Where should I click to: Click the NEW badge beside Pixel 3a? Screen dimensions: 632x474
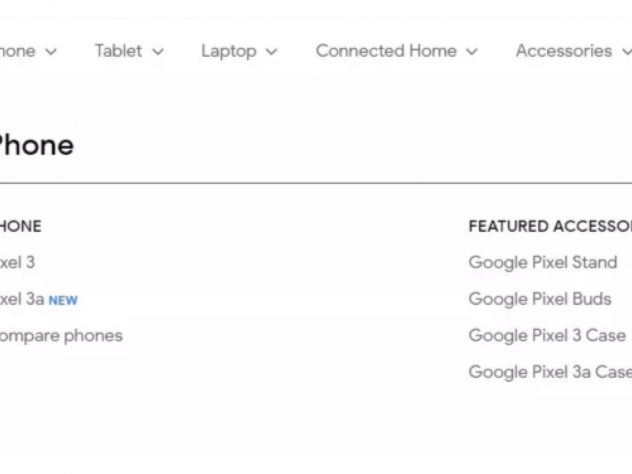63,300
